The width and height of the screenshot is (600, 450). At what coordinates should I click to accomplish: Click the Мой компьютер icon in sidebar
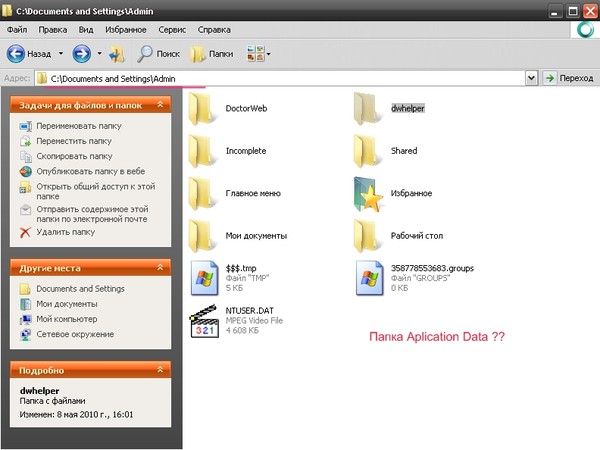pos(26,319)
